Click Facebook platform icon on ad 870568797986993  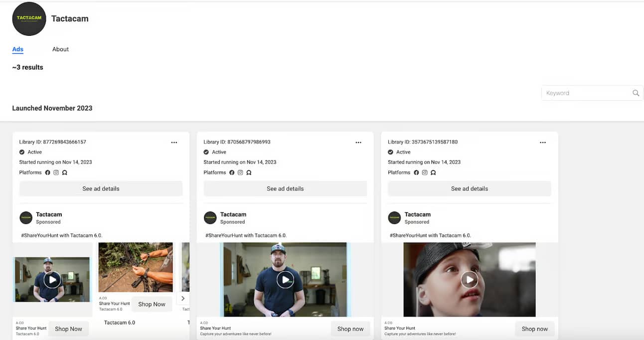coord(232,172)
